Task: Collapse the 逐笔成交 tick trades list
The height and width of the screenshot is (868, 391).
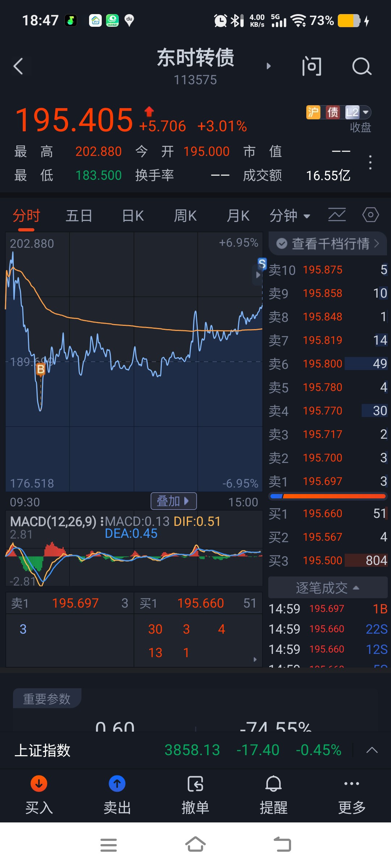Action: [328, 588]
